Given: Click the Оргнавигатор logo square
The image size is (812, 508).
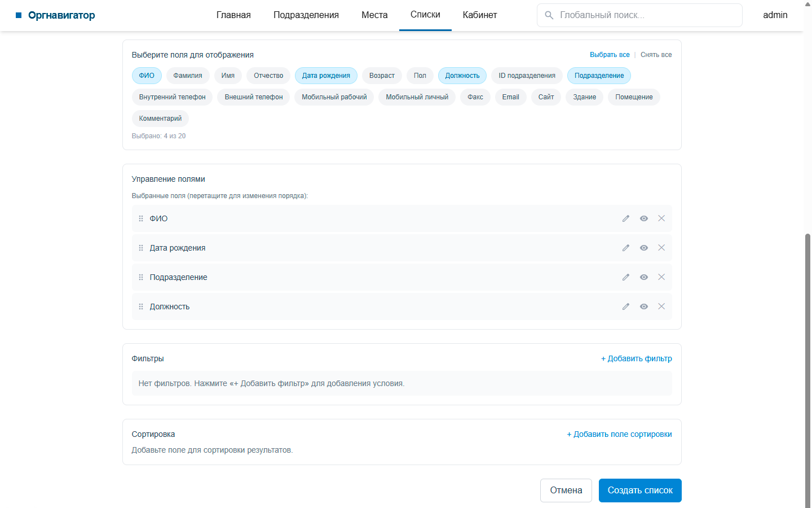Looking at the screenshot, I should click(x=19, y=15).
